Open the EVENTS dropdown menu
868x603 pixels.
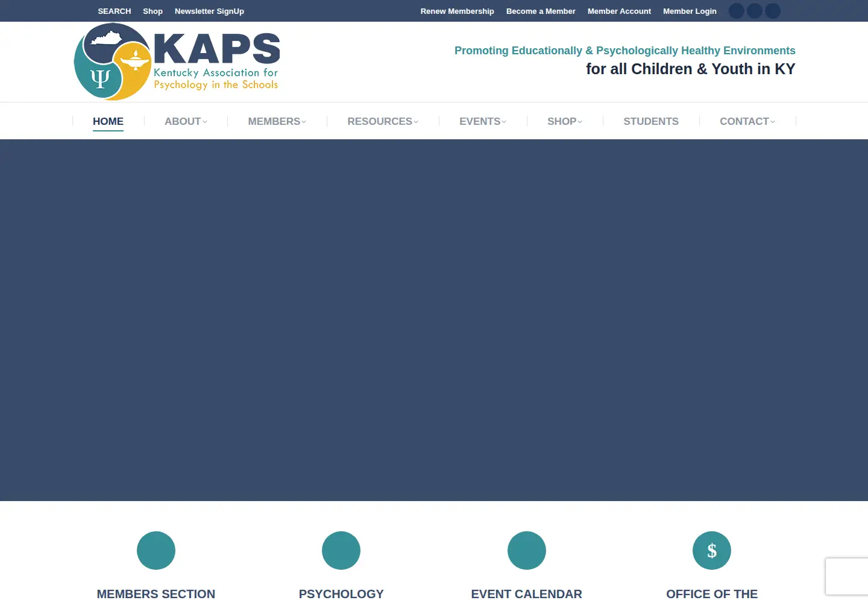(x=483, y=121)
